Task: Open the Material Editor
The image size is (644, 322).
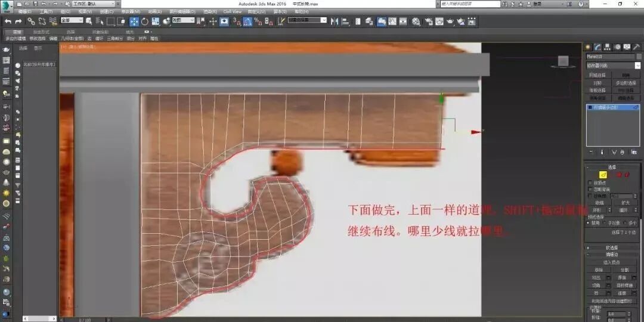Action: tap(416, 21)
